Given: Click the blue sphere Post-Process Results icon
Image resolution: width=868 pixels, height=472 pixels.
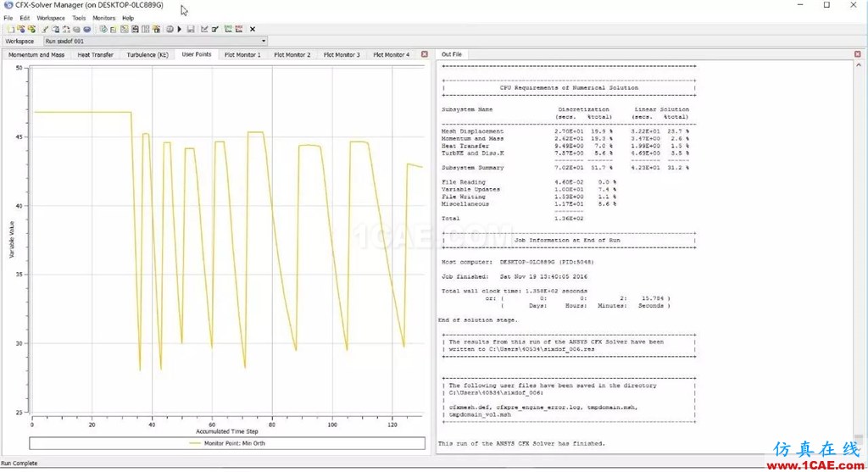Looking at the screenshot, I should pos(87,29).
